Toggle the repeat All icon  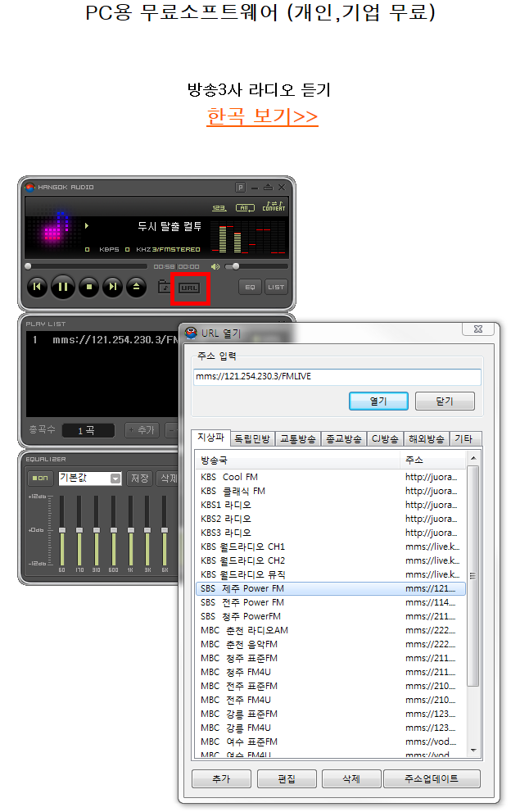click(x=245, y=207)
